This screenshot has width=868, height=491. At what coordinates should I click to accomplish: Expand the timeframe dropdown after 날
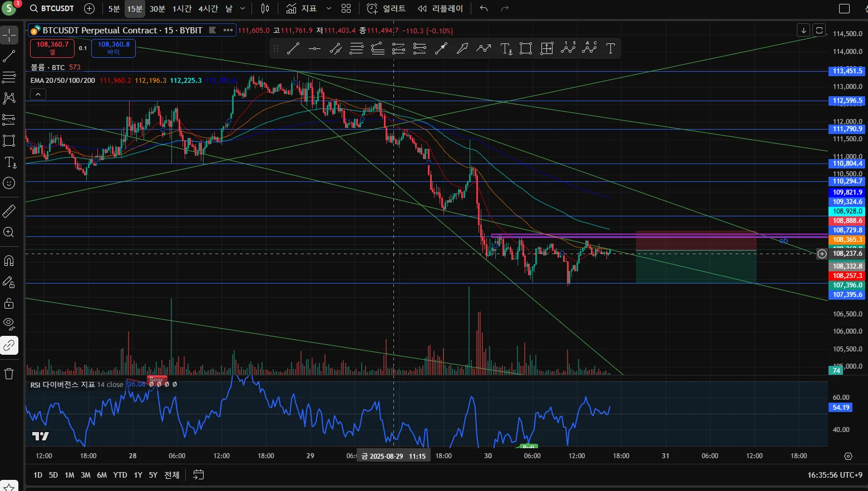coord(243,8)
